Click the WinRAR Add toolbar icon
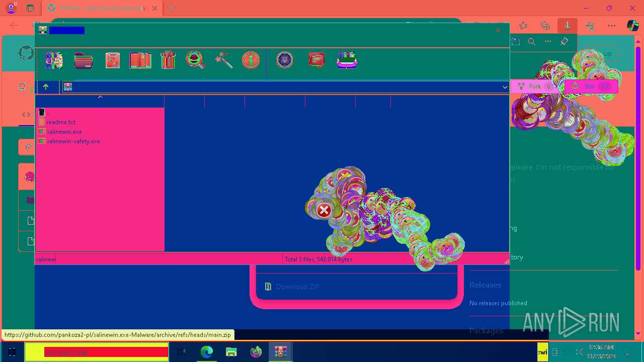Viewport: 644px width, 362px height. click(x=54, y=60)
